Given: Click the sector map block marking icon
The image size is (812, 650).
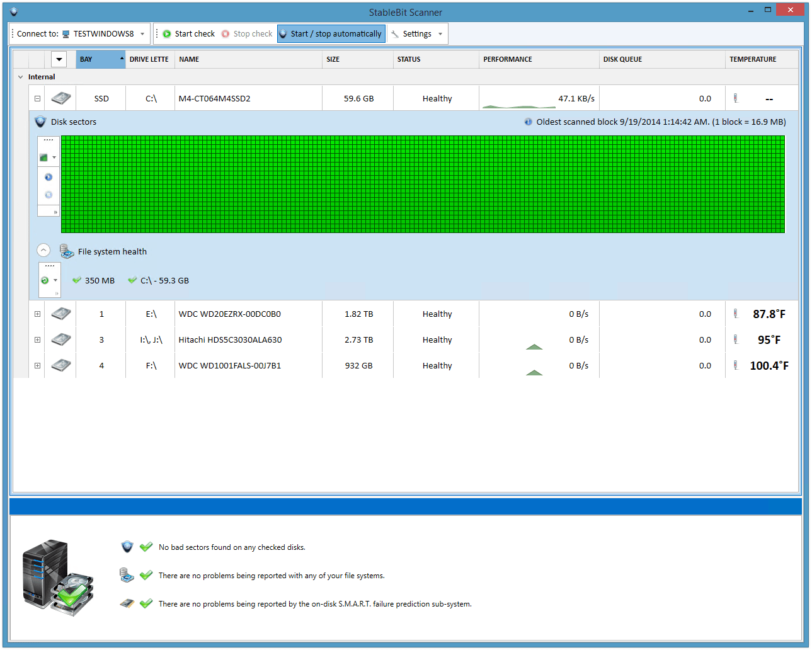Looking at the screenshot, I should 44,157.
